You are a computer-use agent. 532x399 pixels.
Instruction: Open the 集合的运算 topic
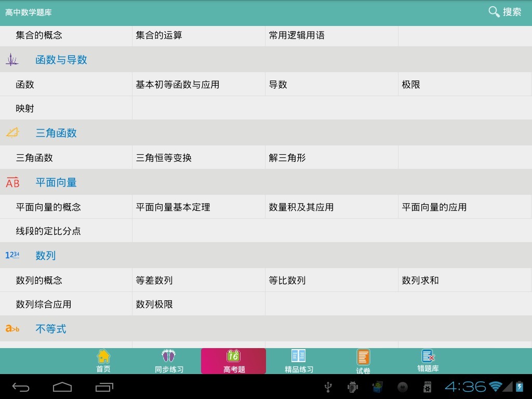(159, 35)
